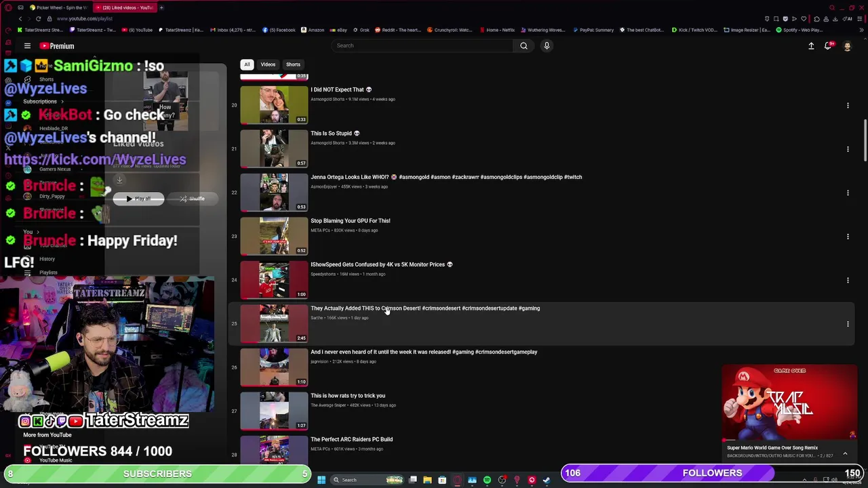The height and width of the screenshot is (488, 868).
Task: Reload the page in the browser
Action: pos(38,19)
